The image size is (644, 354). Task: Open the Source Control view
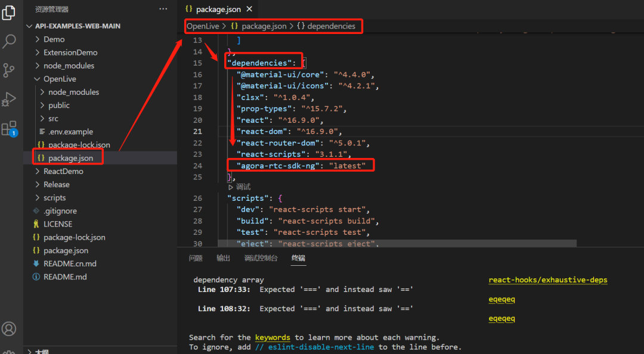[x=8, y=70]
